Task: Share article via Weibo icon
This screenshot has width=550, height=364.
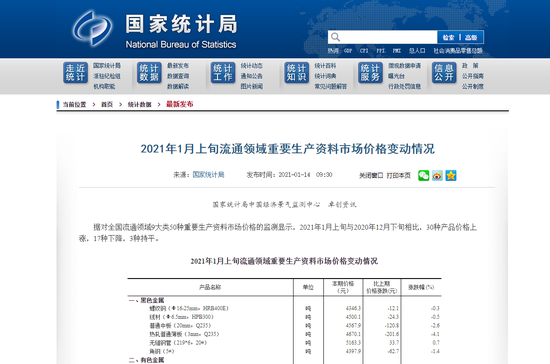Action: pyautogui.click(x=437, y=175)
